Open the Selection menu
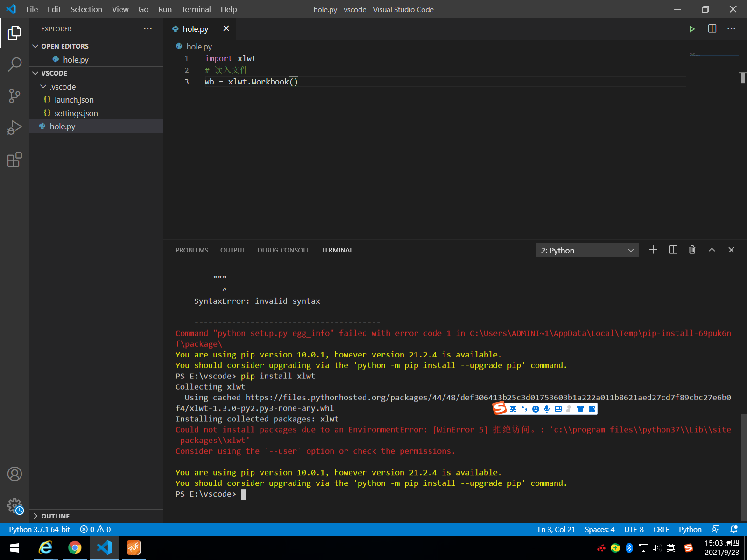This screenshot has width=747, height=560. pyautogui.click(x=86, y=9)
